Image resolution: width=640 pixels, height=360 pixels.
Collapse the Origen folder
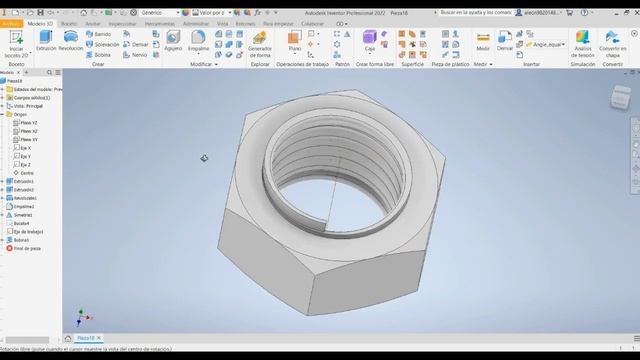click(2, 114)
